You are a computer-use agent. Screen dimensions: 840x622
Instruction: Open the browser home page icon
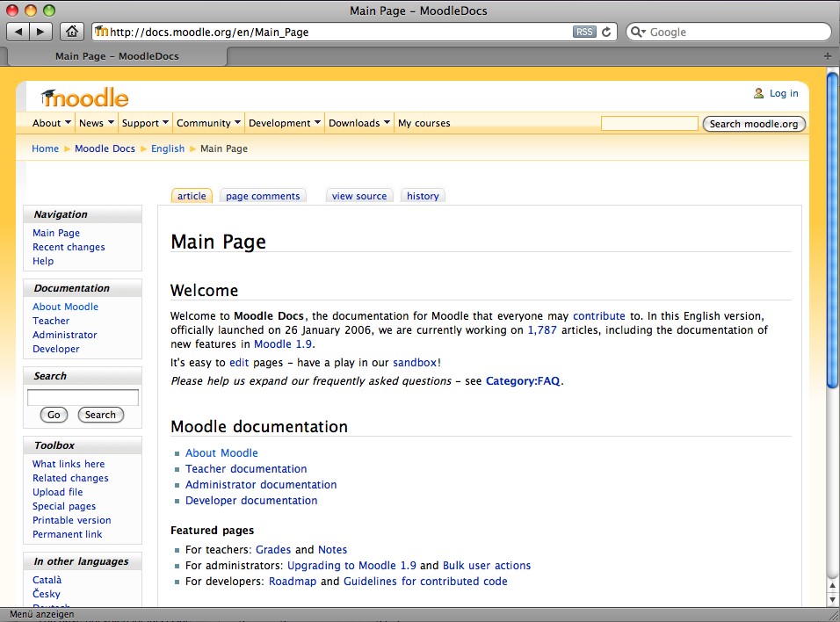(x=72, y=32)
